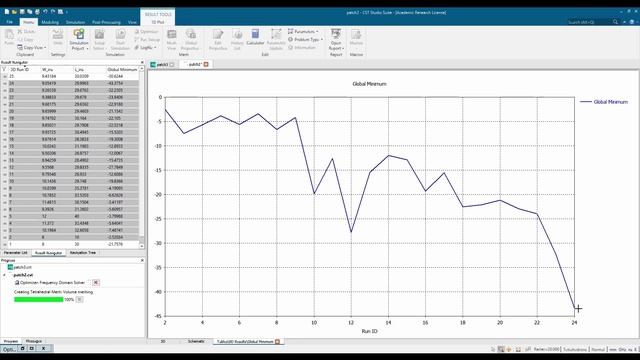Open the Global Properties mesh tool
640x360 pixels.
(191, 39)
